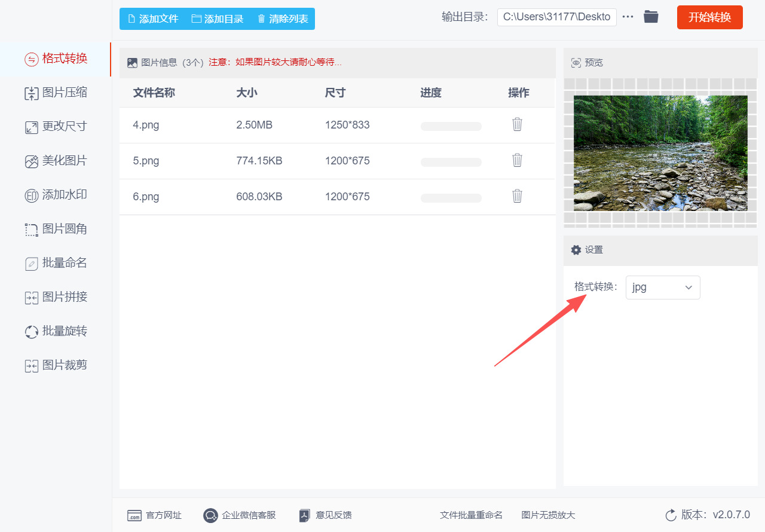Open the 意见反馈 feedback link

click(x=325, y=515)
